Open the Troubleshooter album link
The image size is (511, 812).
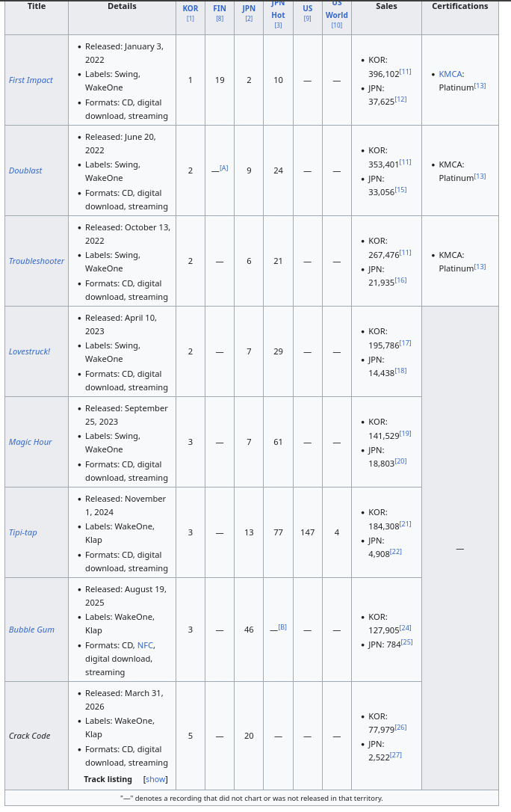pyautogui.click(x=36, y=262)
